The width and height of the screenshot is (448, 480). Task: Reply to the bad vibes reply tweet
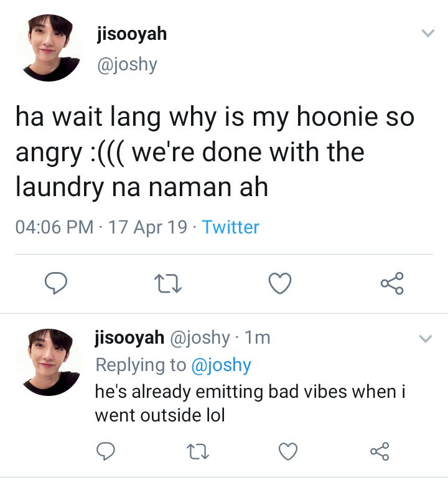tap(106, 451)
